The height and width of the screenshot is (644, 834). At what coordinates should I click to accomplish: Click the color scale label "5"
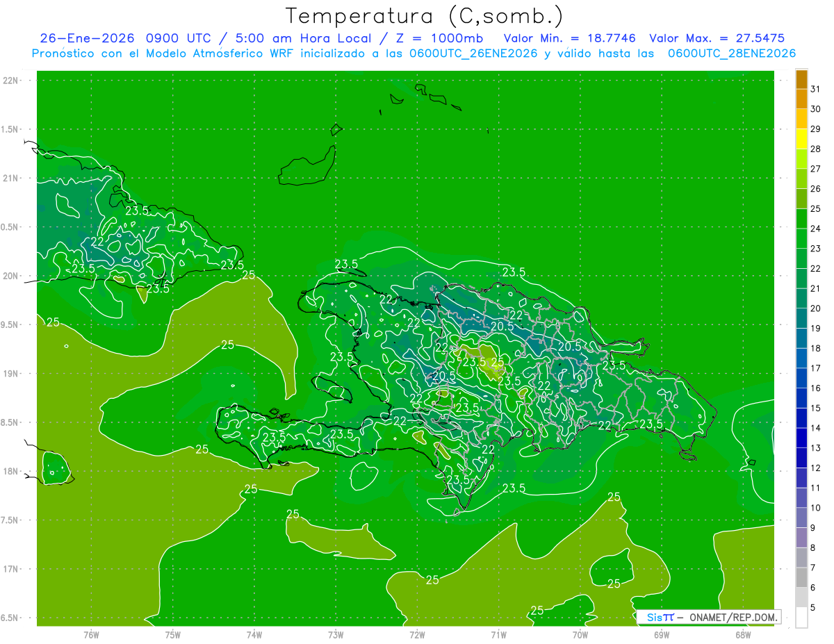point(813,608)
